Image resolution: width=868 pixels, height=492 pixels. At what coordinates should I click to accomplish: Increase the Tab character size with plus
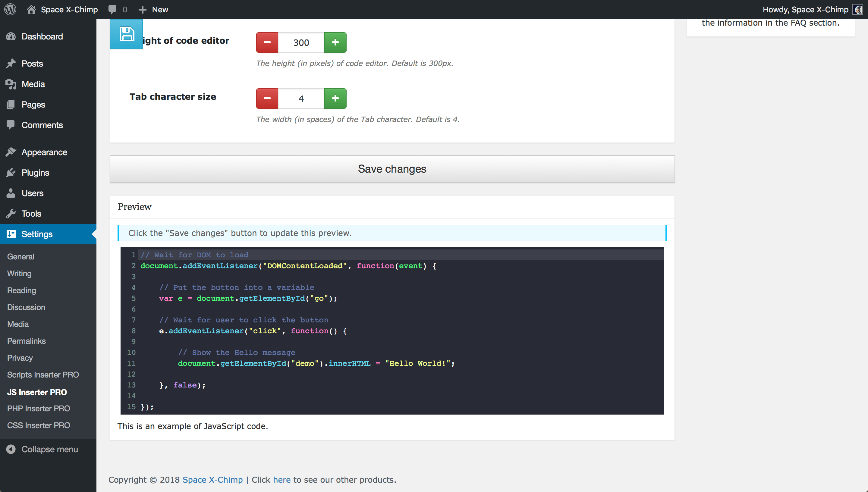pyautogui.click(x=335, y=98)
